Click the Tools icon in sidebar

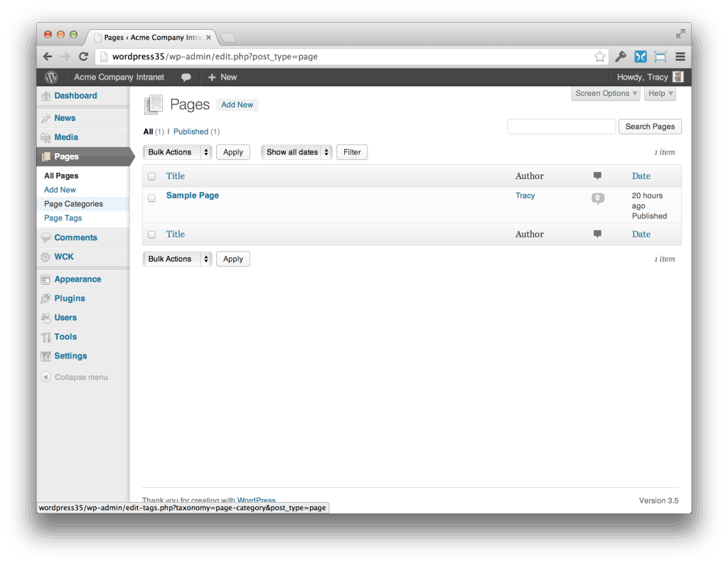point(45,337)
